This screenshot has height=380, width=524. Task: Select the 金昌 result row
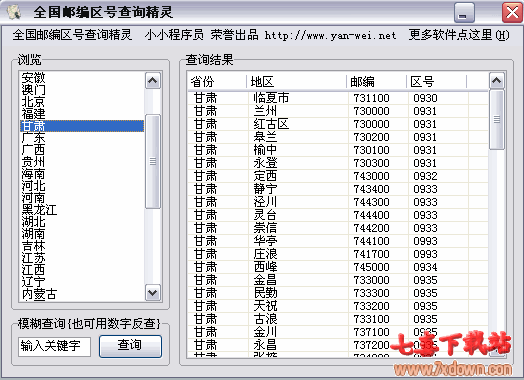coord(338,281)
